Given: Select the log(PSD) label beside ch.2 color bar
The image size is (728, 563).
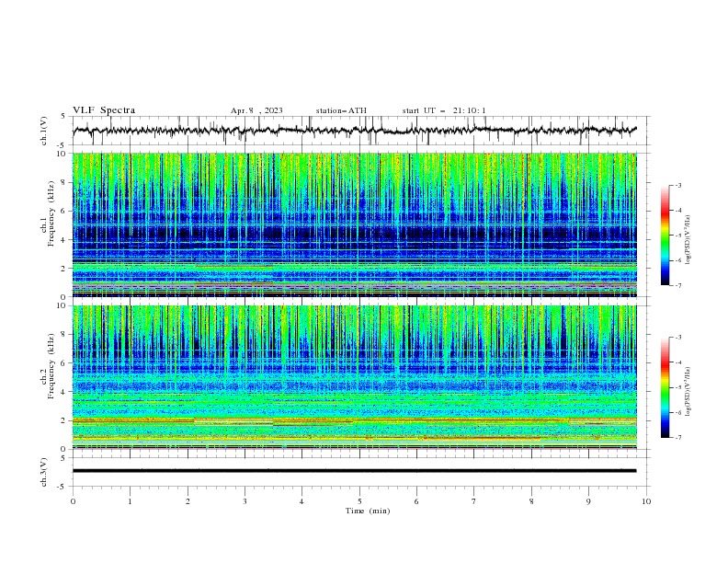Looking at the screenshot, I should [x=688, y=392].
